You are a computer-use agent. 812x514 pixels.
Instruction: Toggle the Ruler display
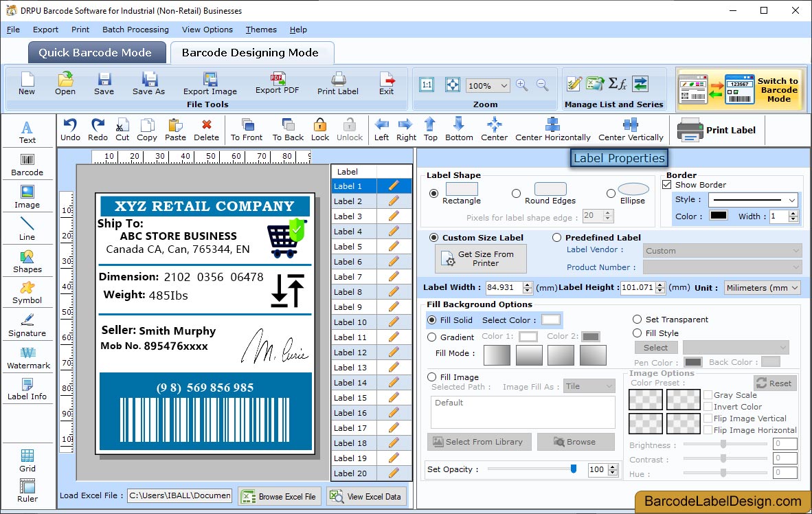pos(27,491)
